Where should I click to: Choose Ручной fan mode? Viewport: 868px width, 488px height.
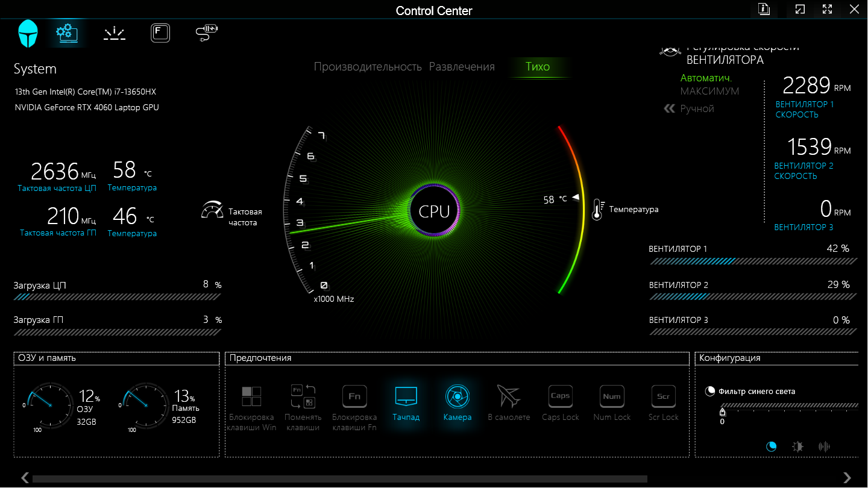[697, 108]
